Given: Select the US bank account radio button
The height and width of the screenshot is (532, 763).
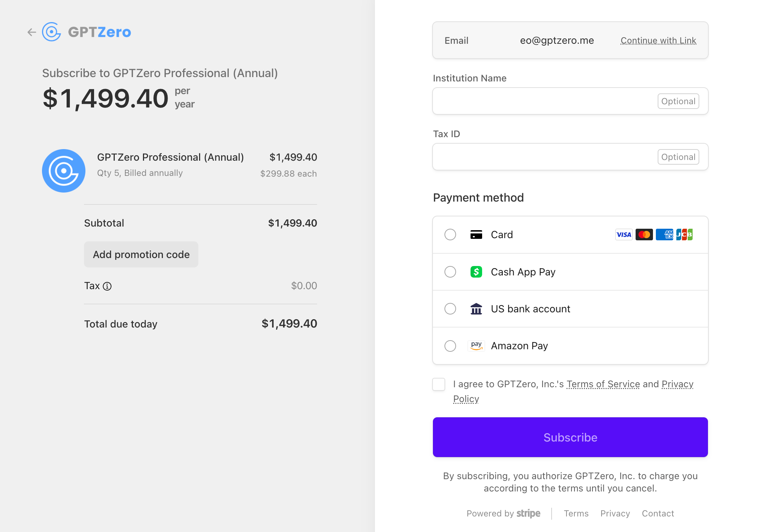Looking at the screenshot, I should tap(450, 309).
